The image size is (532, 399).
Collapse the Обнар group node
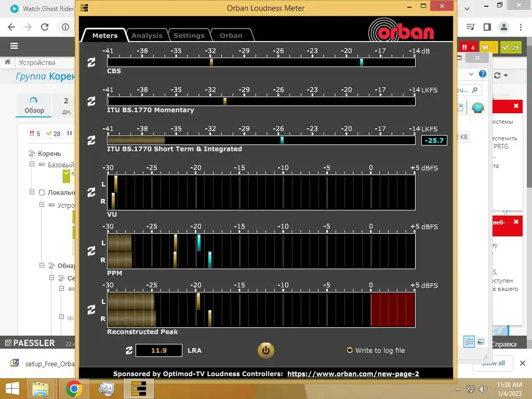[x=42, y=265]
